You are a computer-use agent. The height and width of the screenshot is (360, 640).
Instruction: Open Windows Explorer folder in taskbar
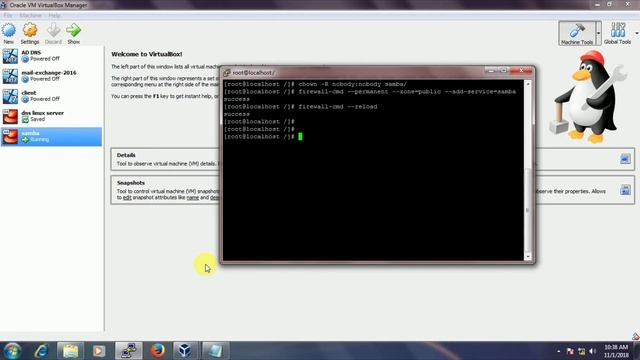click(70, 351)
